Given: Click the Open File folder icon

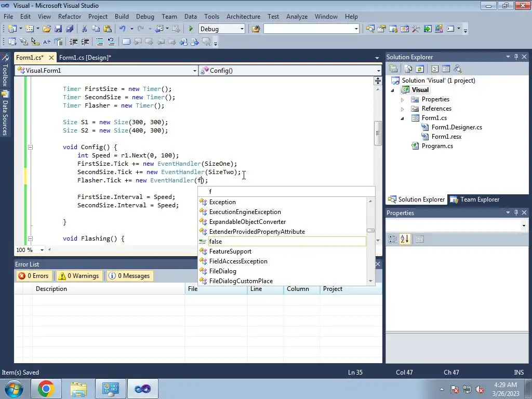Looking at the screenshot, I should click(46, 29).
